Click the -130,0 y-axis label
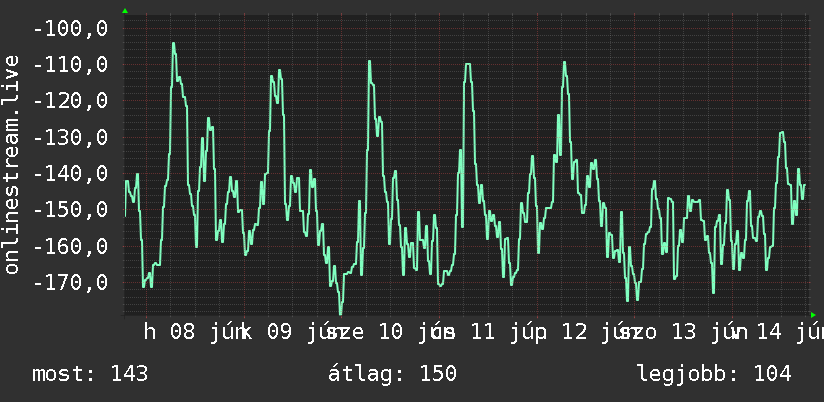The height and width of the screenshot is (402, 824). tap(70, 138)
